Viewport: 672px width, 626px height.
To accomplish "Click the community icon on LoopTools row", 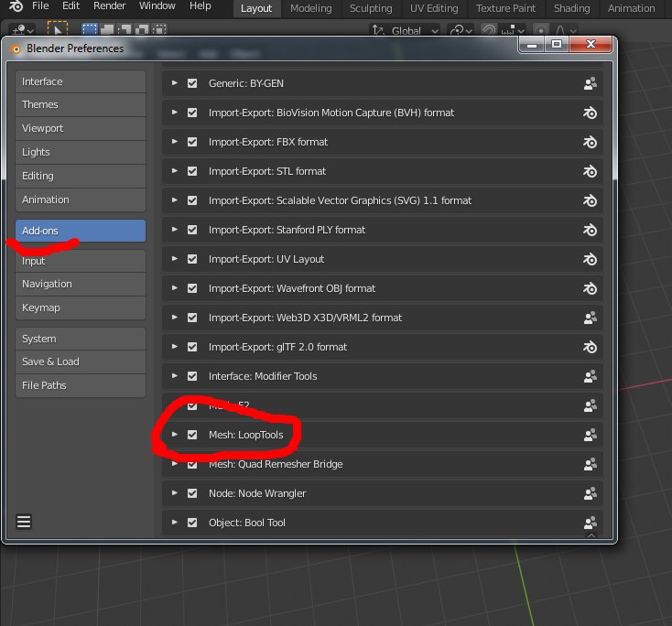I will 591,435.
